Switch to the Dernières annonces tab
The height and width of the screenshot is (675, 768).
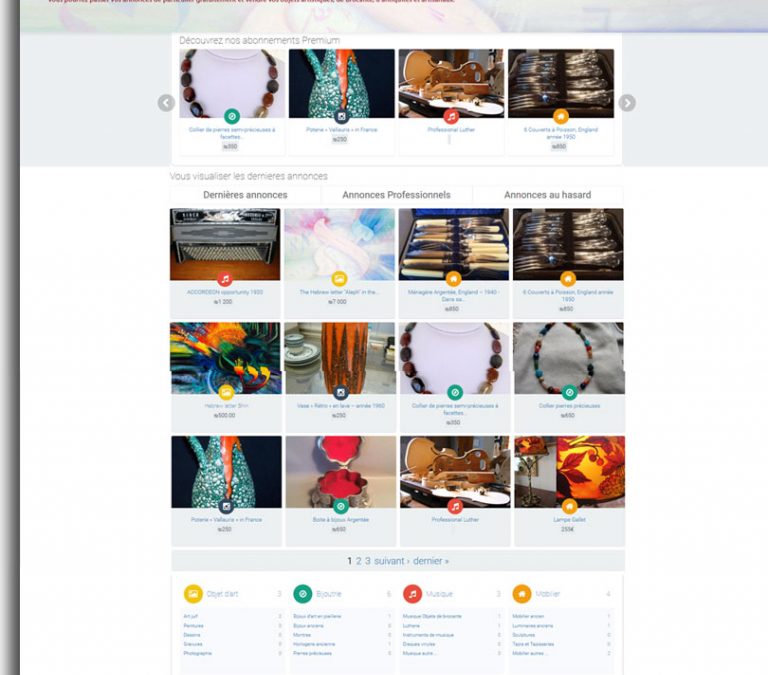[x=245, y=195]
